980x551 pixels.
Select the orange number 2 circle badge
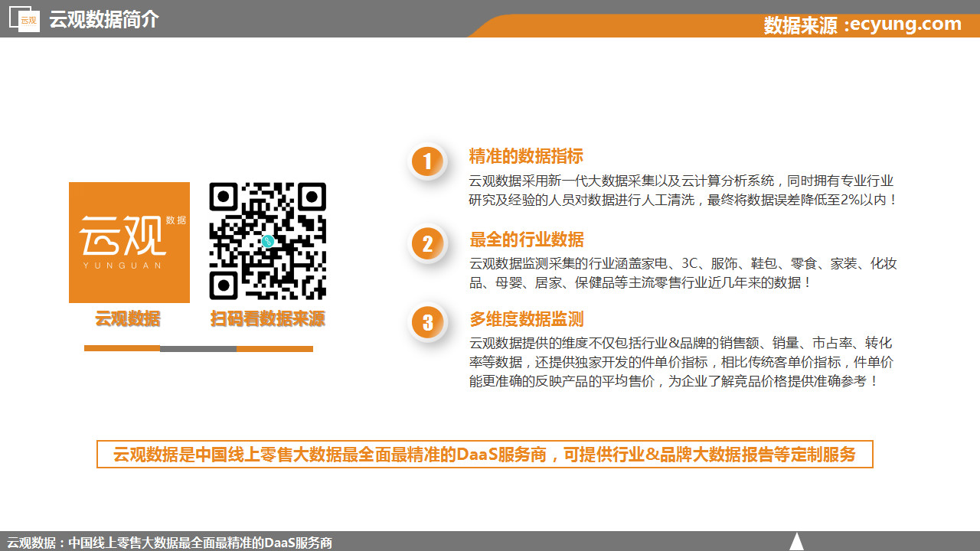[426, 244]
